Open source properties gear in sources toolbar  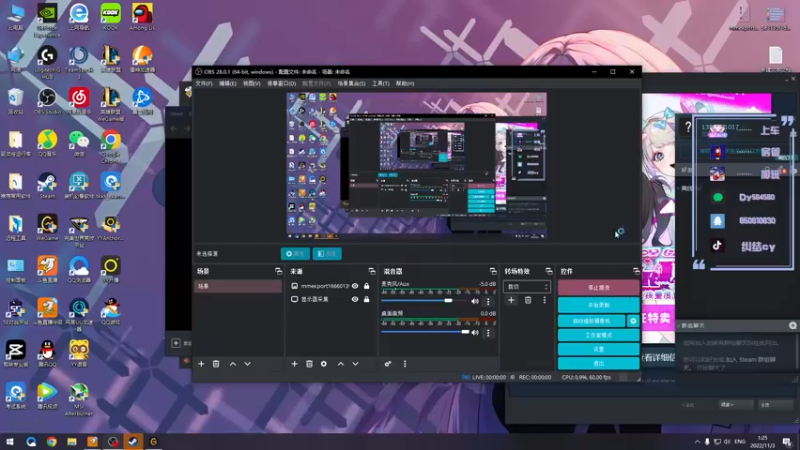click(x=323, y=364)
